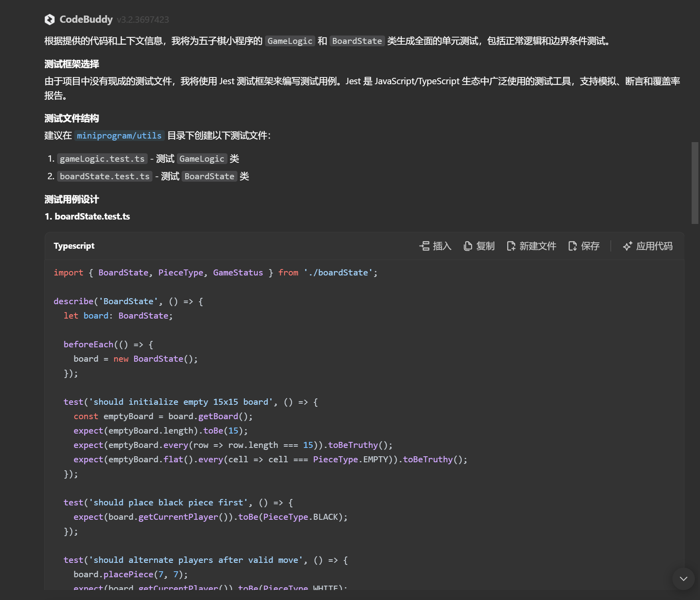The width and height of the screenshot is (700, 600).
Task: Click the GameLogic code tag in the intro sentence
Action: 290,41
